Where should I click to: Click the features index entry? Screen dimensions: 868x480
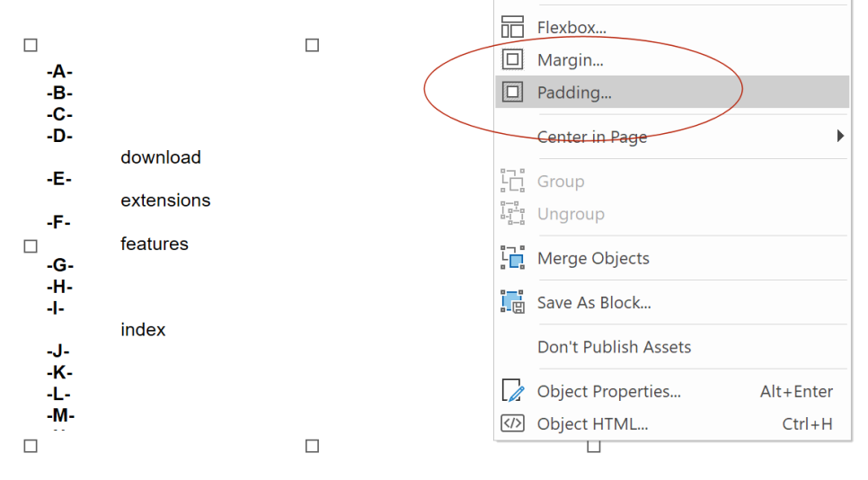pyautogui.click(x=155, y=244)
